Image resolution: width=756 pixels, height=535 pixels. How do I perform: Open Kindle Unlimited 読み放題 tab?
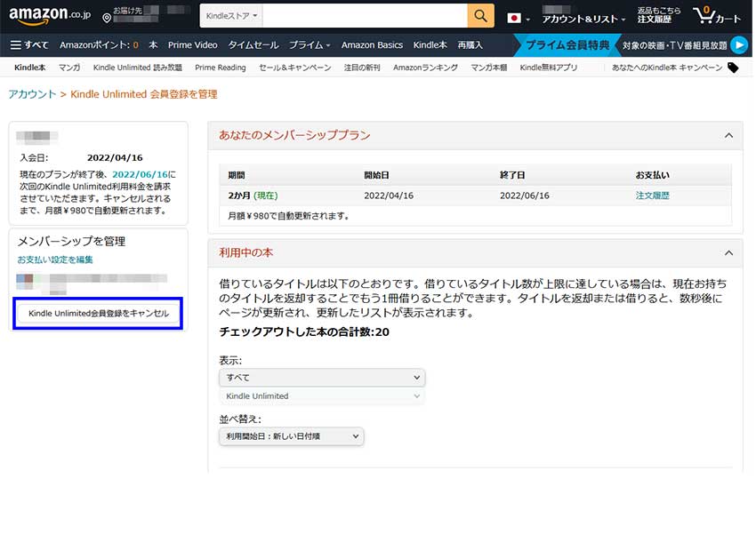point(137,68)
